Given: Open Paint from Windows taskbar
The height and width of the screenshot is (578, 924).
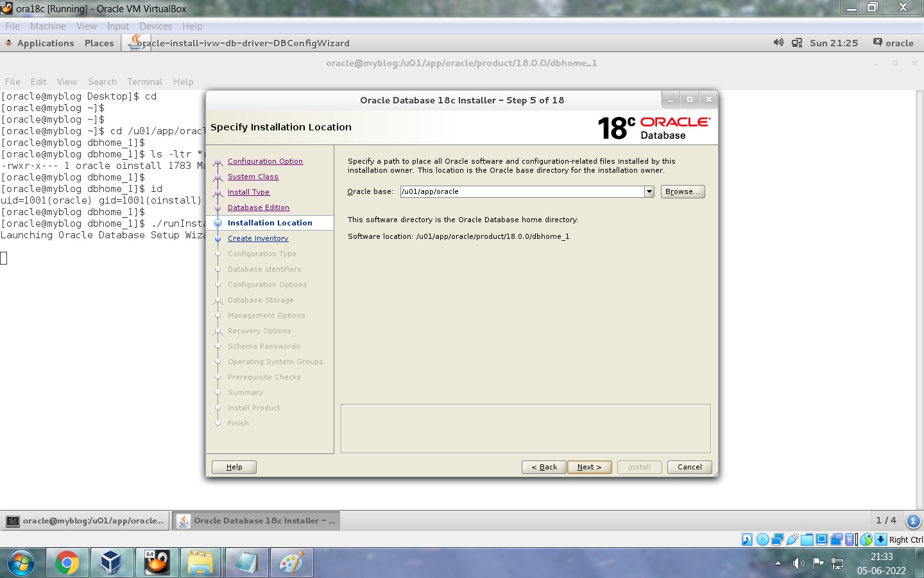Looking at the screenshot, I should point(291,563).
